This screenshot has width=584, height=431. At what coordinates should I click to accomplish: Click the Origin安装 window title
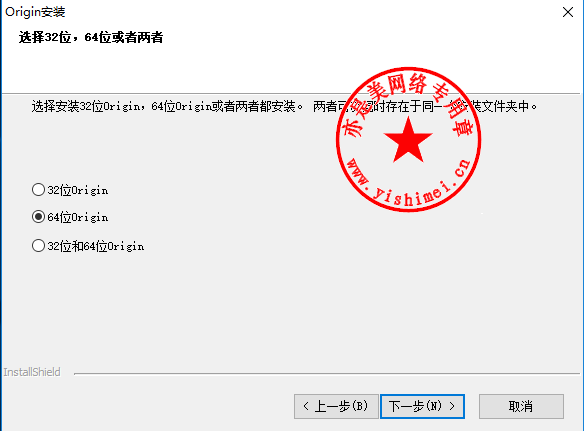35,12
